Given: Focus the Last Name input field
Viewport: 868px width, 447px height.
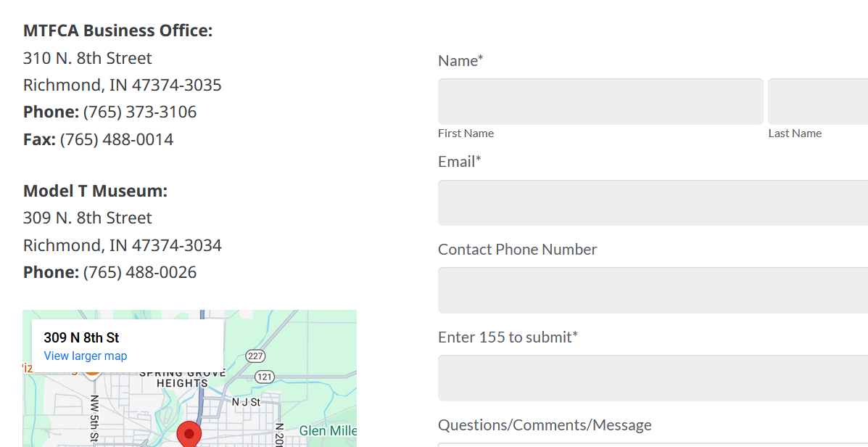Looking at the screenshot, I should tap(817, 102).
